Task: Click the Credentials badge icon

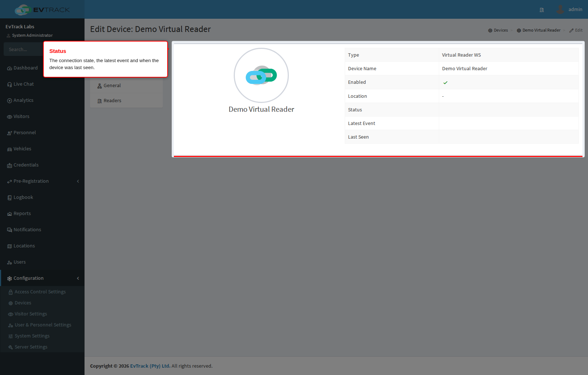Action: (10, 165)
